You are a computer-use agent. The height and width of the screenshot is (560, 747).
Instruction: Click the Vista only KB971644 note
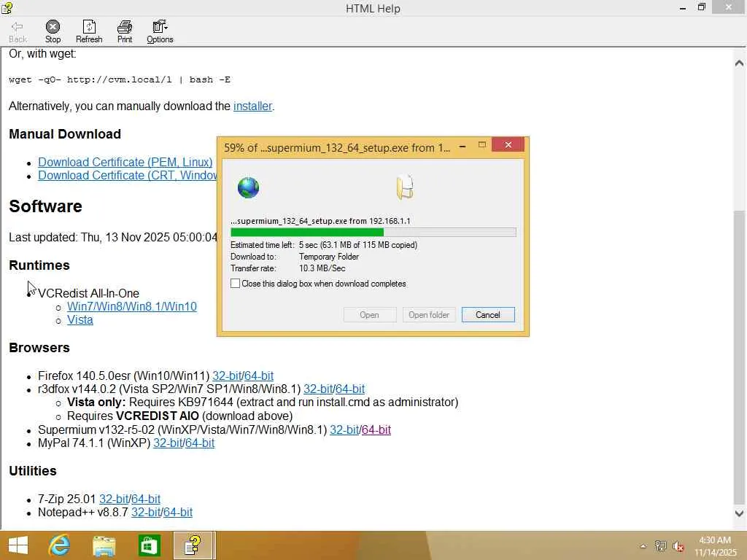coord(263,402)
